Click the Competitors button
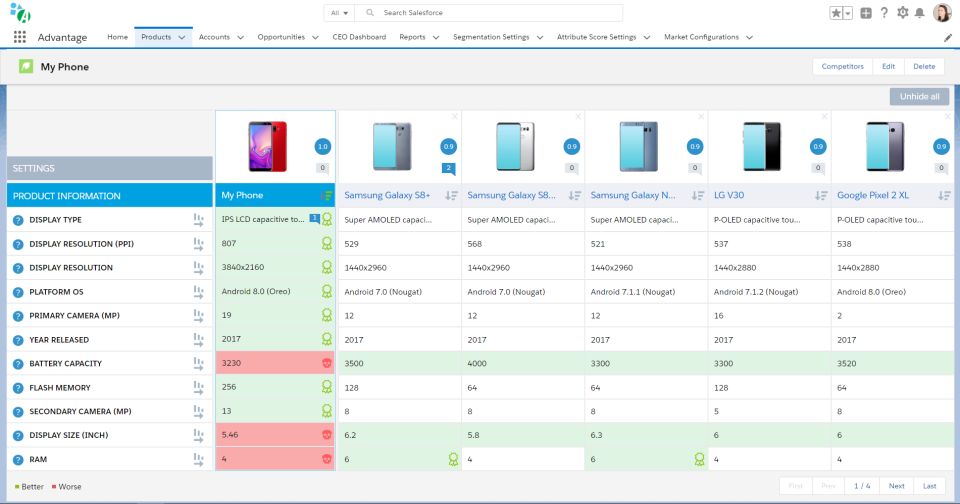Screen dimensions: 960x504 coord(842,66)
